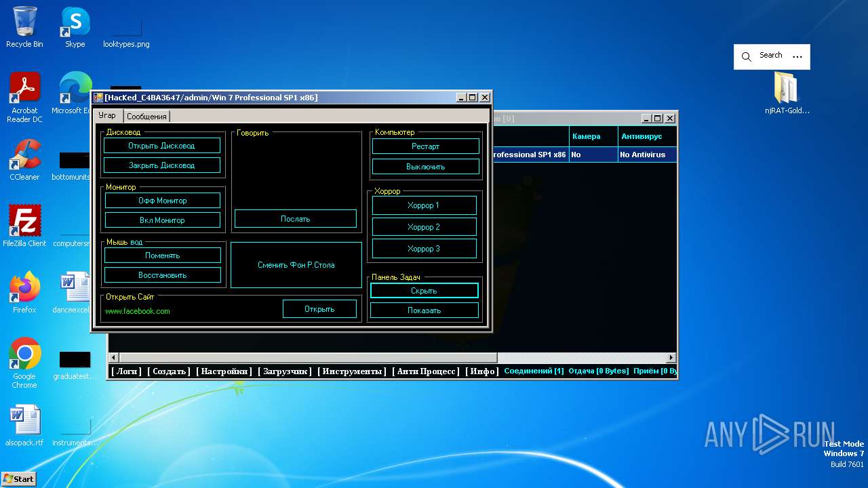868x488 pixels.
Task: Open the looktypes.png file icon
Action: tap(126, 33)
